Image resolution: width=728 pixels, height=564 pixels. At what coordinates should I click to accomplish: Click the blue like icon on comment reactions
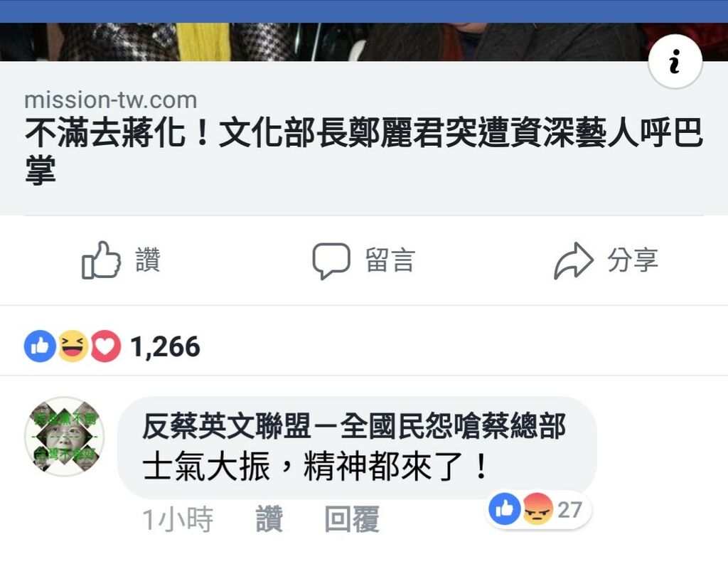click(505, 509)
